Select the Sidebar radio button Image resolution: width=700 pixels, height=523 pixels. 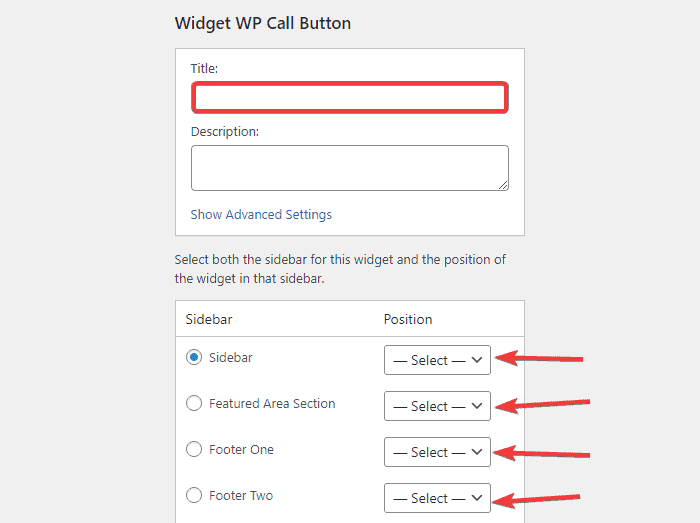(194, 357)
